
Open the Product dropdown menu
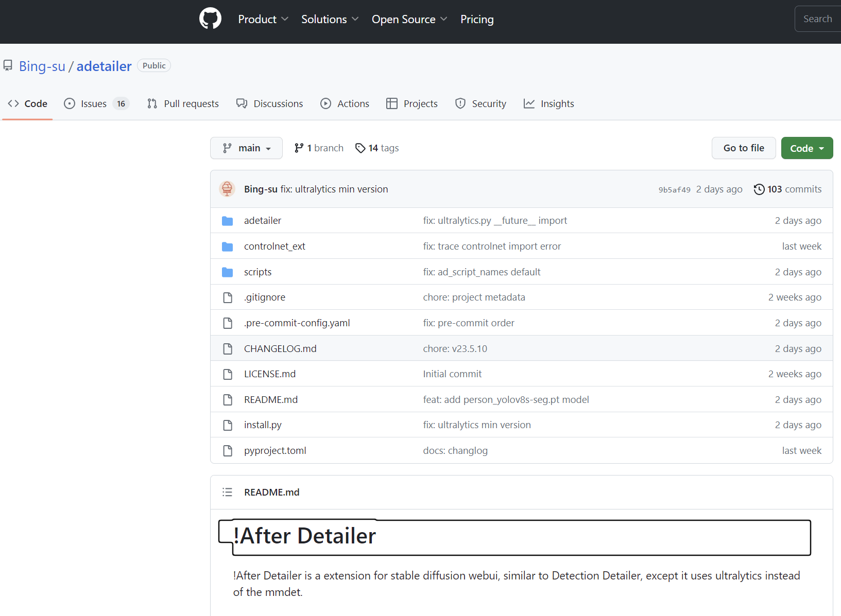(263, 19)
